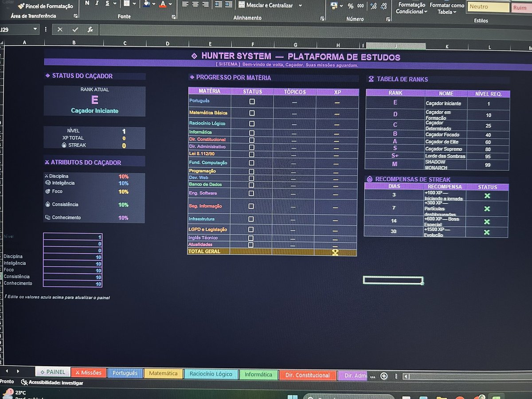
Task: Center text horizontally in cell
Action: click(x=196, y=4)
